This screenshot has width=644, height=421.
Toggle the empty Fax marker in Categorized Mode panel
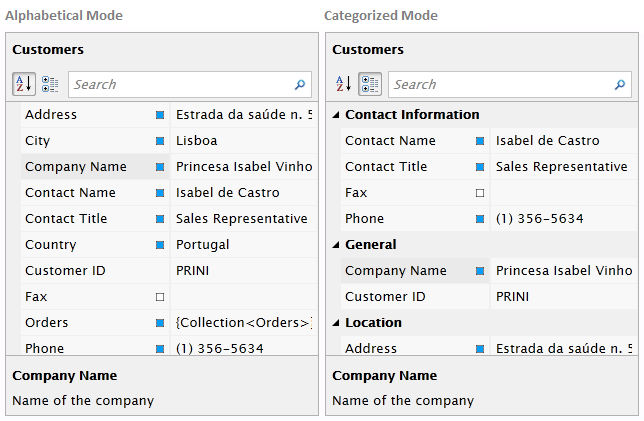pyautogui.click(x=480, y=193)
